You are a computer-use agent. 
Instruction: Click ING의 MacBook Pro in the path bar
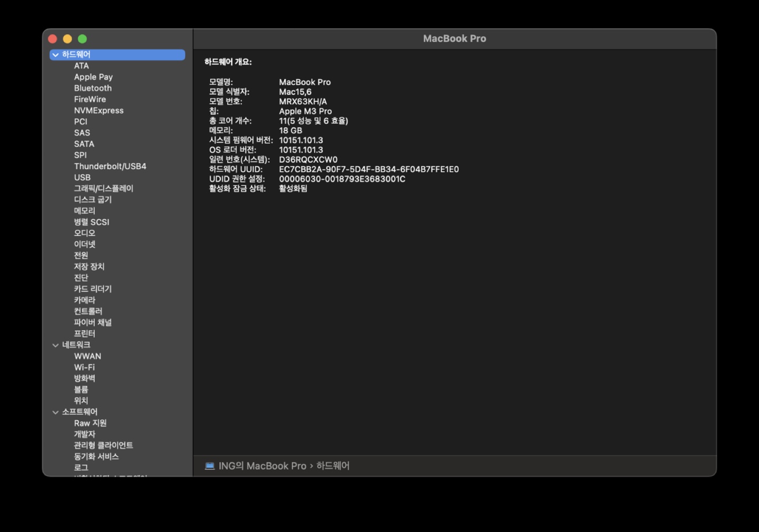tap(262, 466)
